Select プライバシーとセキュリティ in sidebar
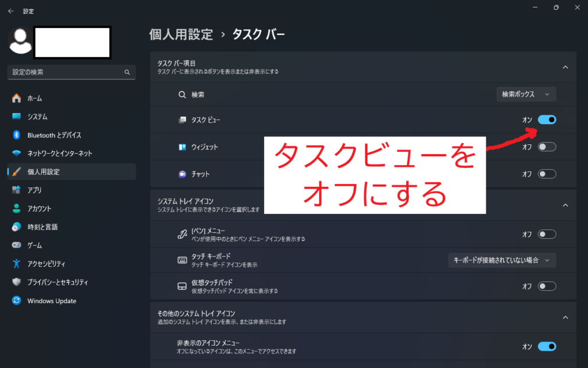 click(x=57, y=282)
